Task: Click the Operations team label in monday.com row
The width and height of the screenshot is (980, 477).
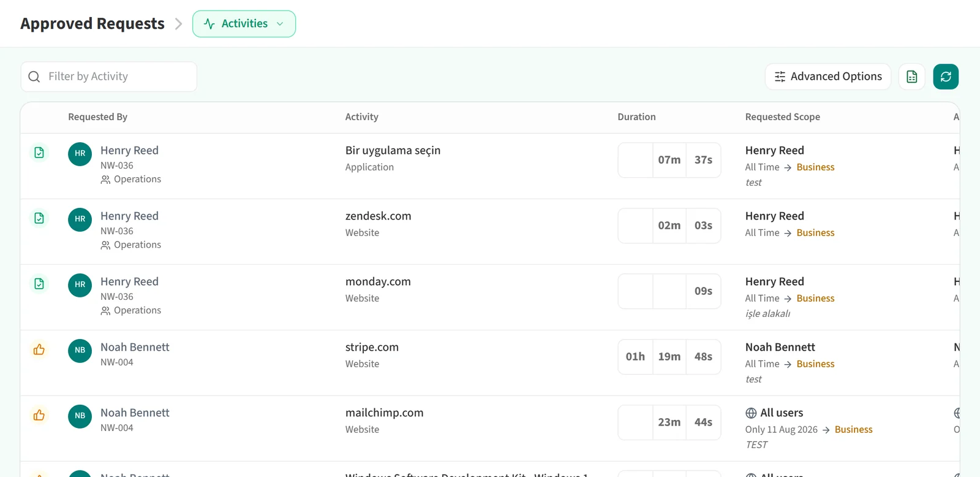Action: (137, 311)
